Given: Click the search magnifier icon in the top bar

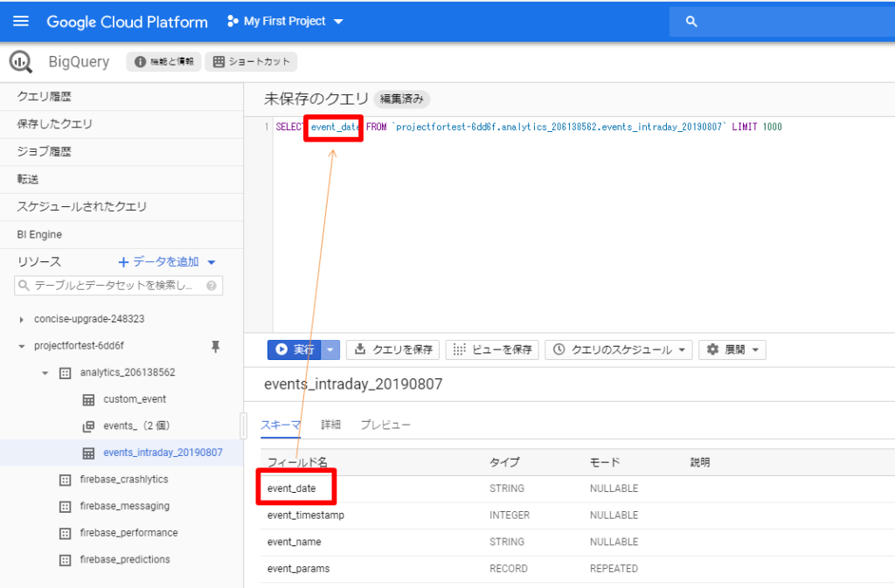Looking at the screenshot, I should [x=691, y=22].
